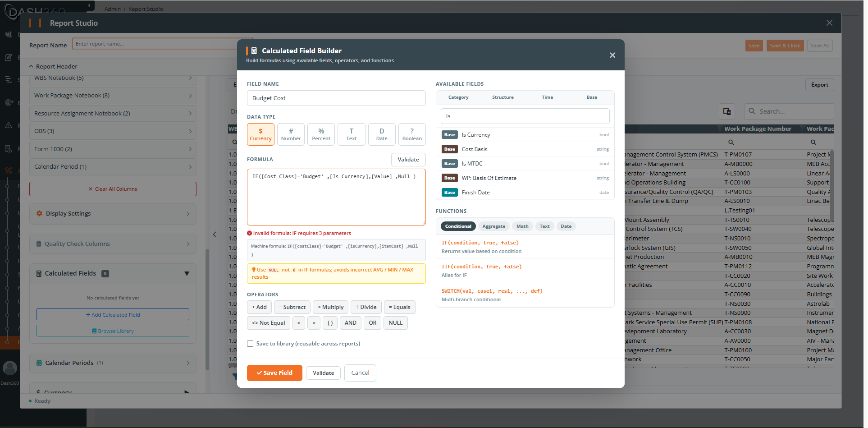Insert the SWITCH function
The height and width of the screenshot is (428, 868).
(x=525, y=295)
